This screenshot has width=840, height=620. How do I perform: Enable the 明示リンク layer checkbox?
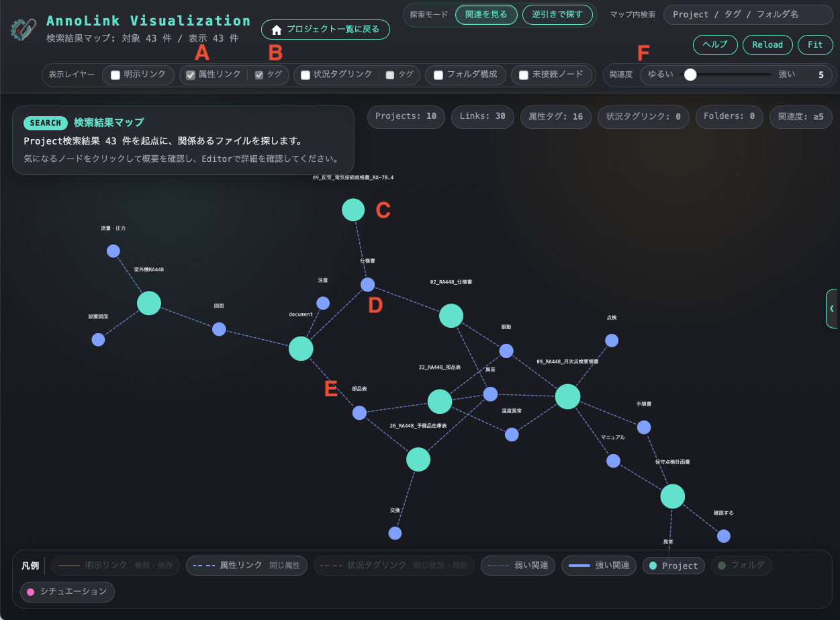(115, 75)
